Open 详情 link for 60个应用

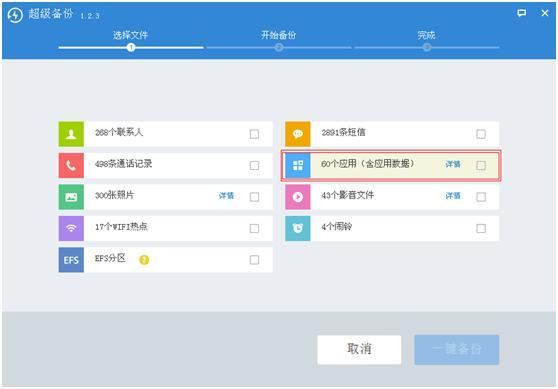click(453, 164)
